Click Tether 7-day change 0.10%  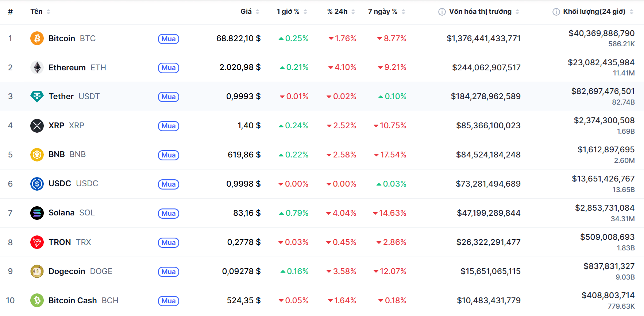pyautogui.click(x=392, y=97)
